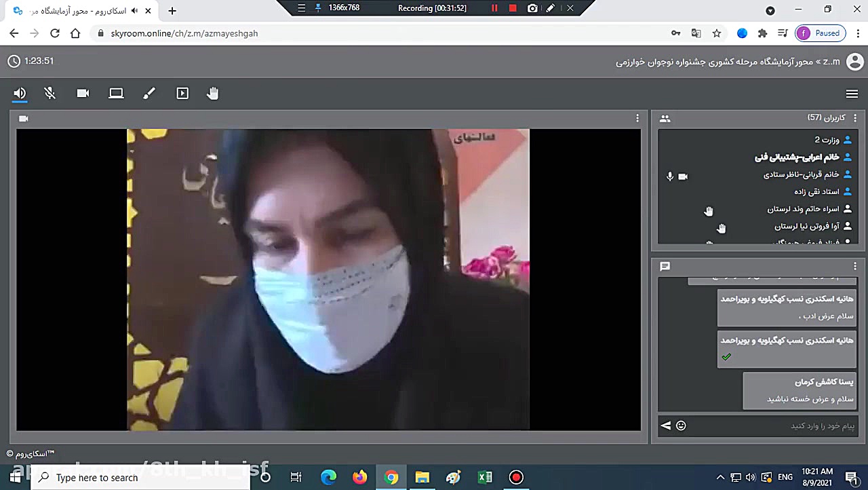This screenshot has width=868, height=490.
Task: Open a new Chrome tab
Action: [x=172, y=11]
